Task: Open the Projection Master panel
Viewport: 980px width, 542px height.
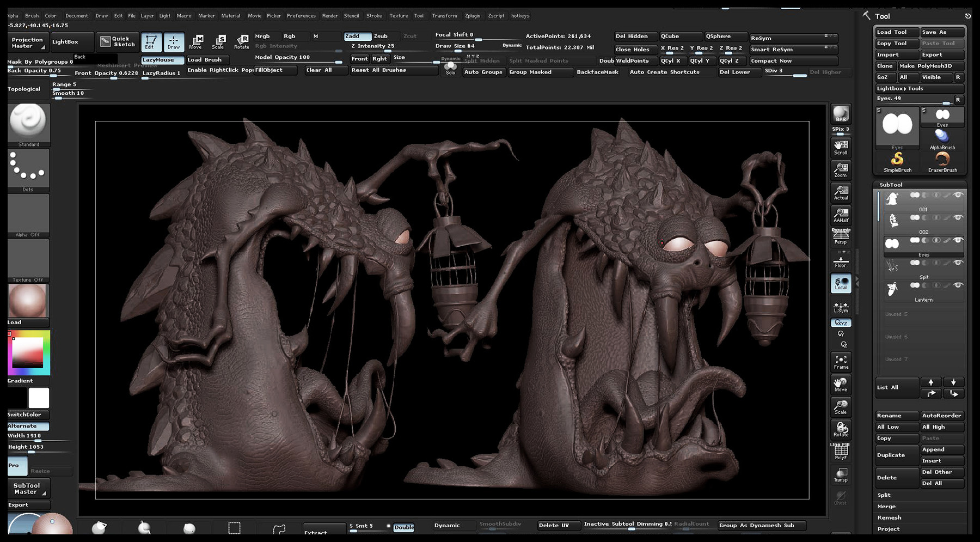Action: point(27,42)
